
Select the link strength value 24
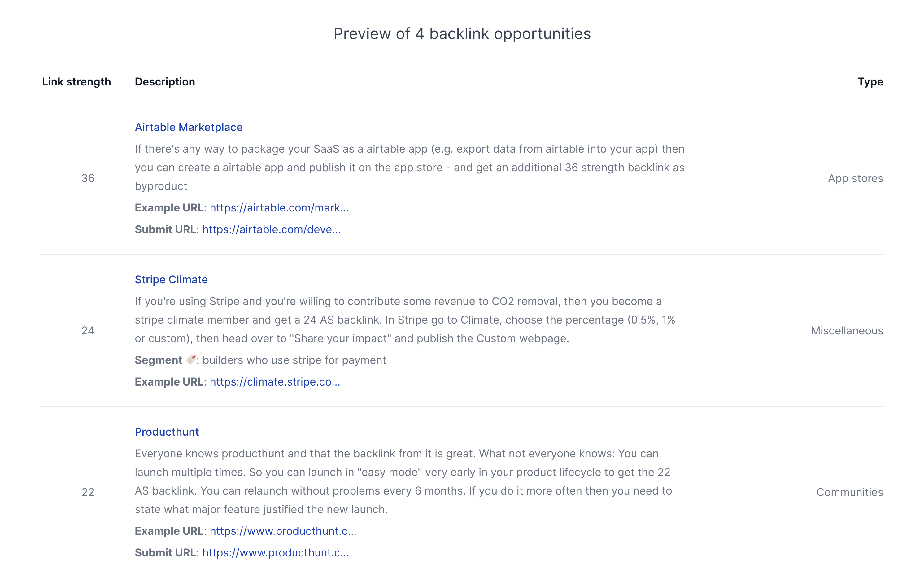coord(88,330)
